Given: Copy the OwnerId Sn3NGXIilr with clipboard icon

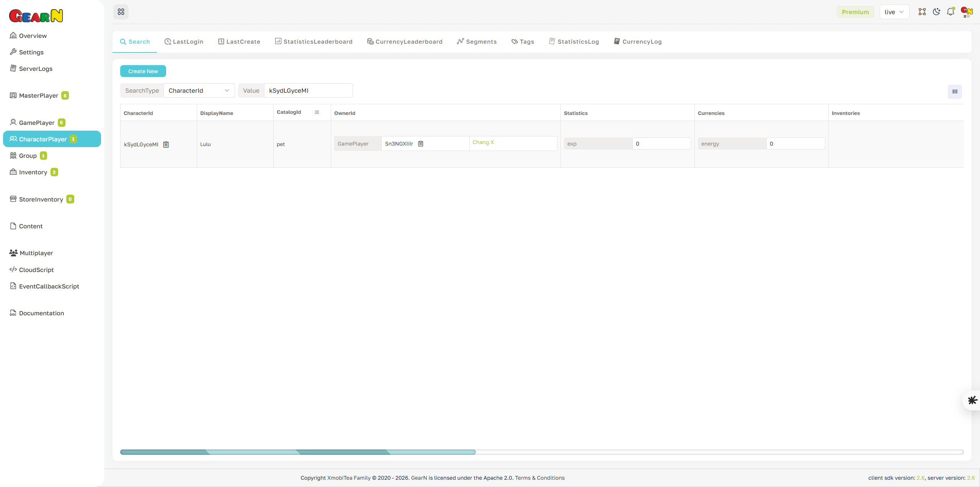Looking at the screenshot, I should [x=420, y=143].
